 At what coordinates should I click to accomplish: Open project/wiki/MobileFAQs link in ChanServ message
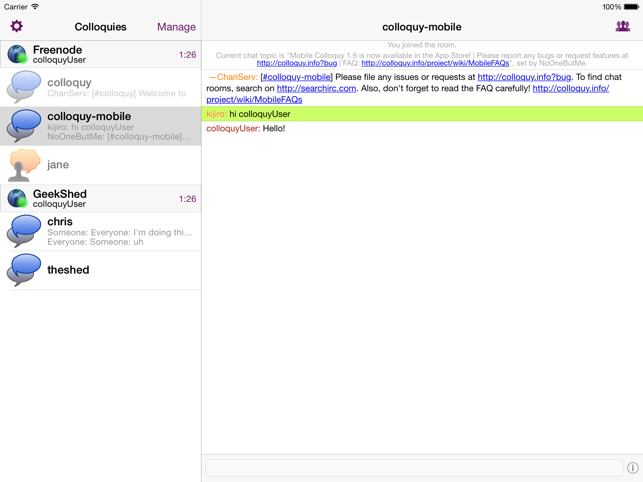tap(254, 100)
